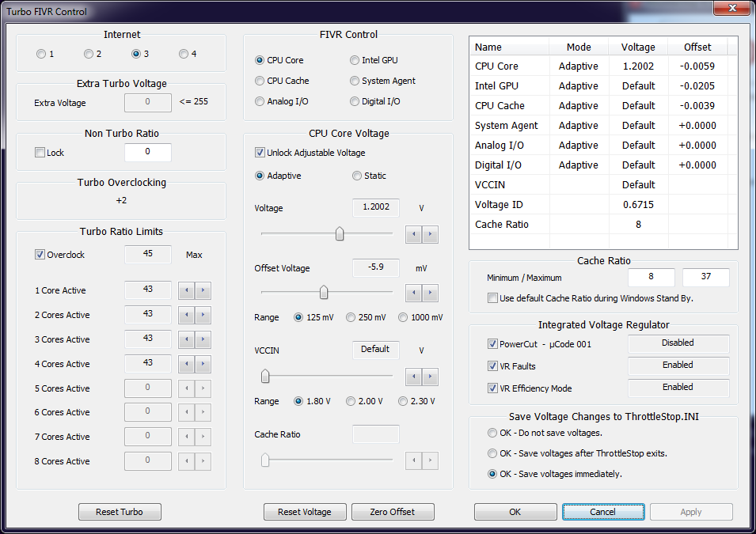Select 250 mV offset range
The width and height of the screenshot is (756, 534).
pos(351,317)
